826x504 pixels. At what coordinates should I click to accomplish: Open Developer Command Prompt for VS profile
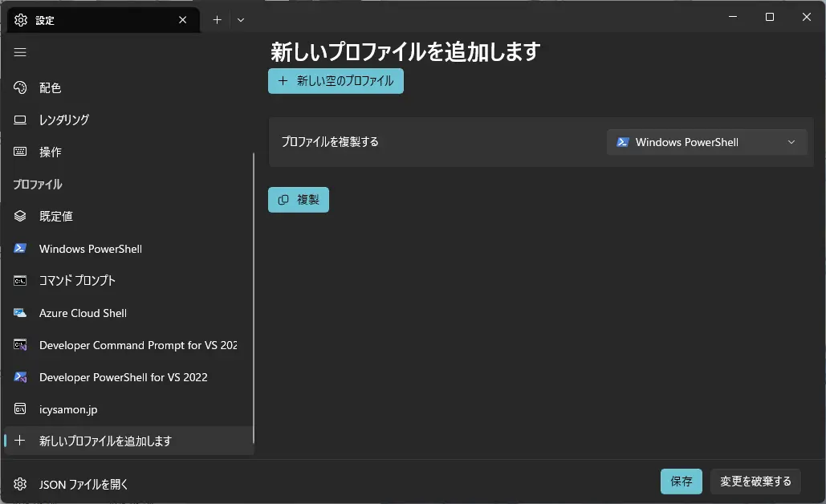128,345
